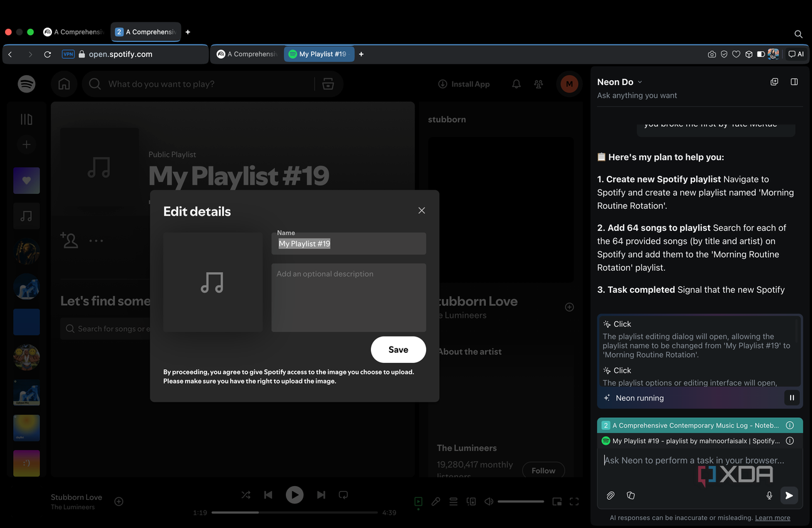The height and width of the screenshot is (528, 812).
Task: Reload the page
Action: click(48, 54)
